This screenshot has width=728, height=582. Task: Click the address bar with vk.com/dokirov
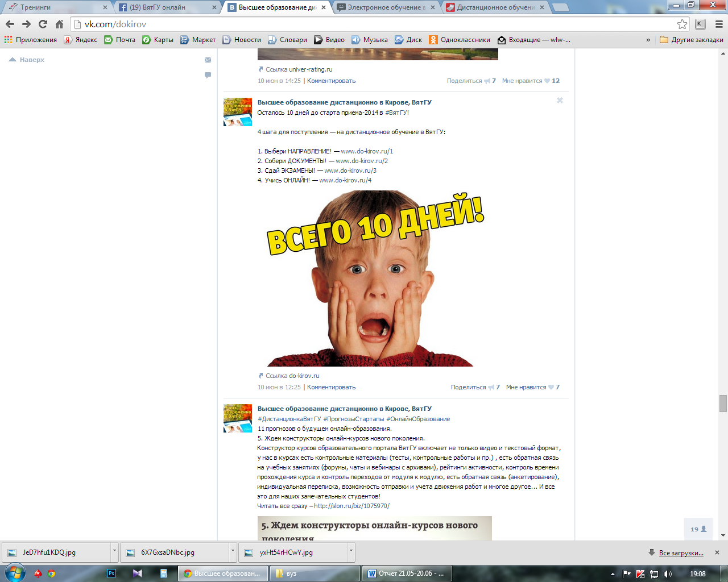378,24
